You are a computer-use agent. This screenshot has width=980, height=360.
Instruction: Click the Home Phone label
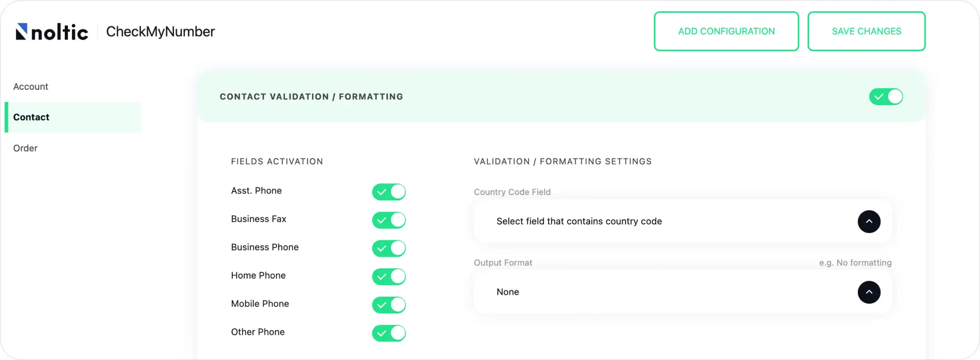[x=258, y=276]
